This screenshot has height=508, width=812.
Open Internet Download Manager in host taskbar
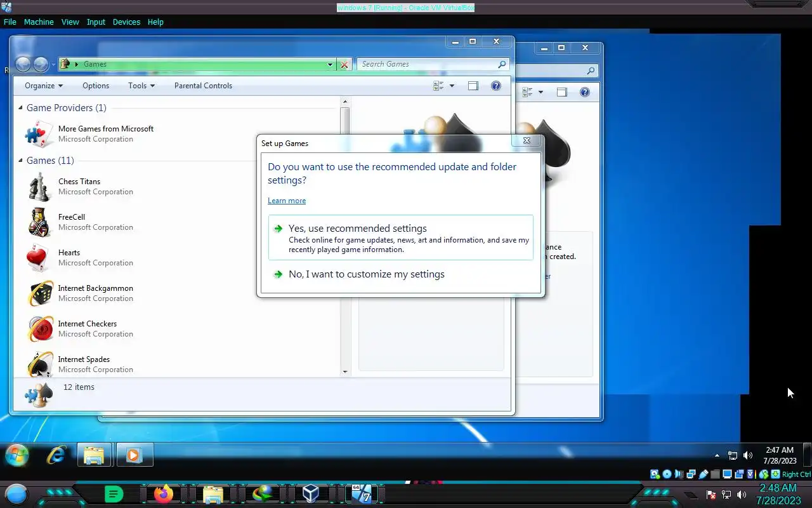(262, 494)
